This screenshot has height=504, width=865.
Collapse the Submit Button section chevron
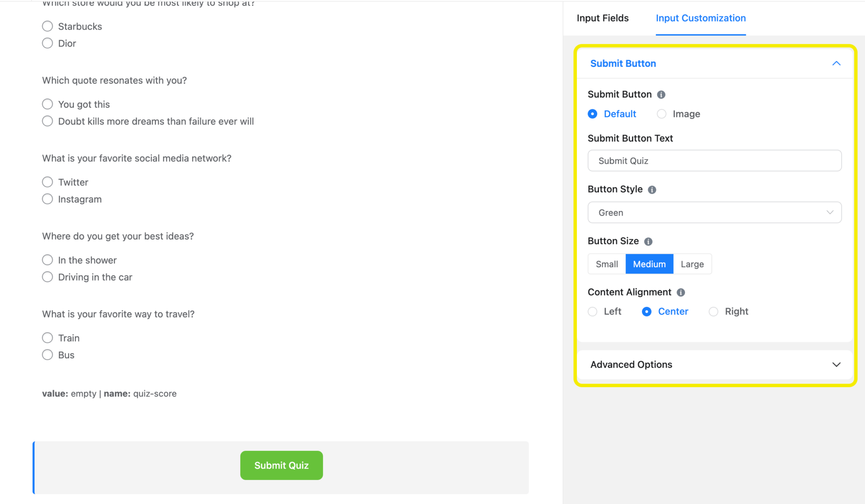(836, 63)
